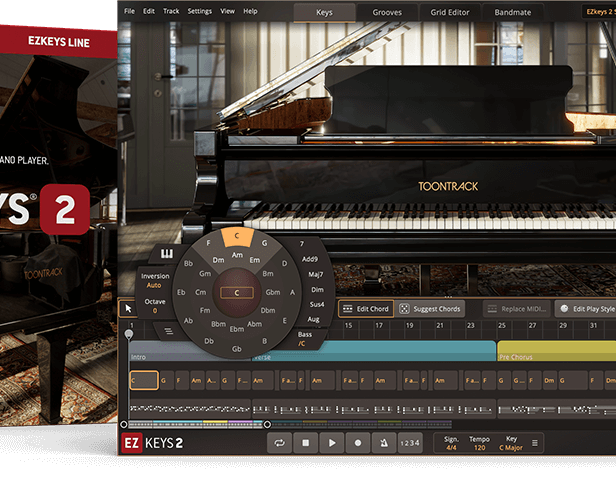
Task: Change the time signature 4/4 value
Action: click(451, 448)
